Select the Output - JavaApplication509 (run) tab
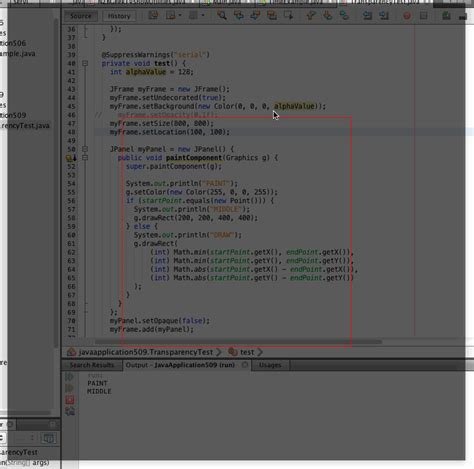The image size is (474, 469). tap(180, 365)
